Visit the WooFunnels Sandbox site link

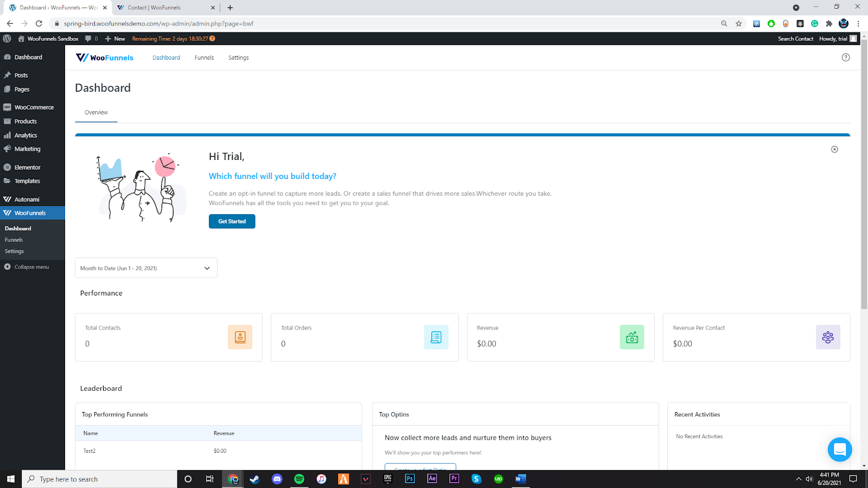tap(48, 38)
